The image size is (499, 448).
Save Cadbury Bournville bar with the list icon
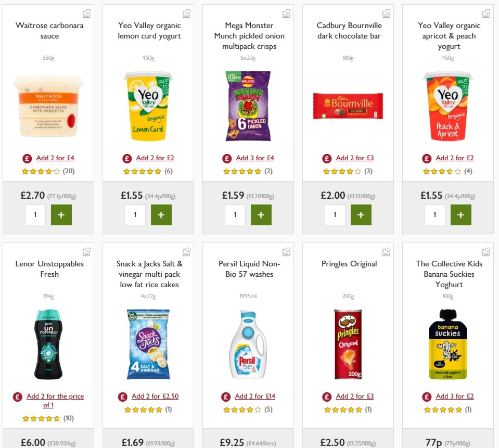tap(386, 13)
